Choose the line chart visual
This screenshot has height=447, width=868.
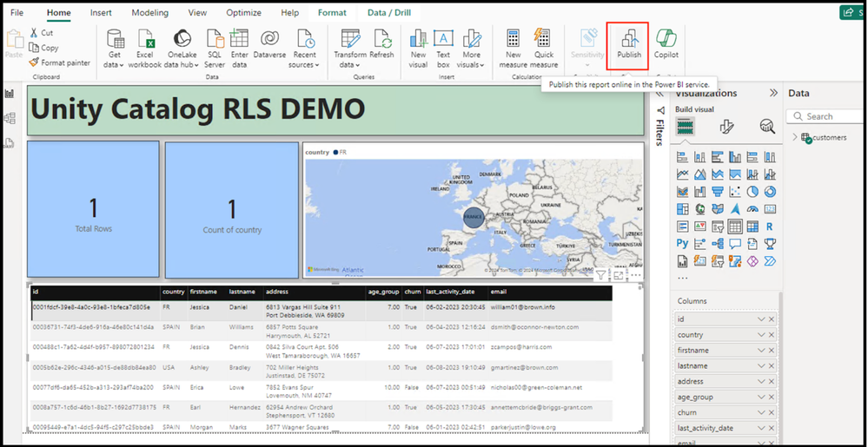[682, 174]
